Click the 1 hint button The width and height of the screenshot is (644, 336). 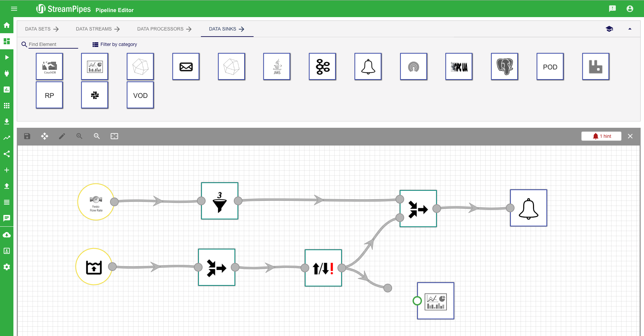pos(601,136)
